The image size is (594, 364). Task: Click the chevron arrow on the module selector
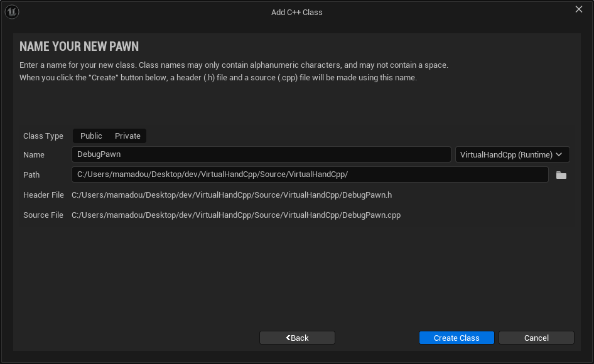click(559, 155)
